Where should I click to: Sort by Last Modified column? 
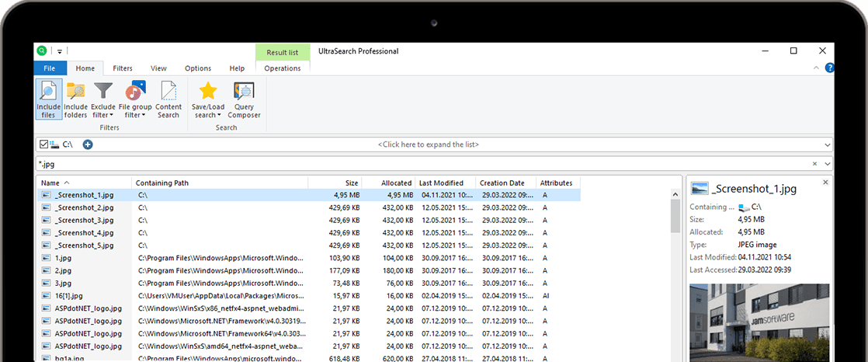(446, 183)
